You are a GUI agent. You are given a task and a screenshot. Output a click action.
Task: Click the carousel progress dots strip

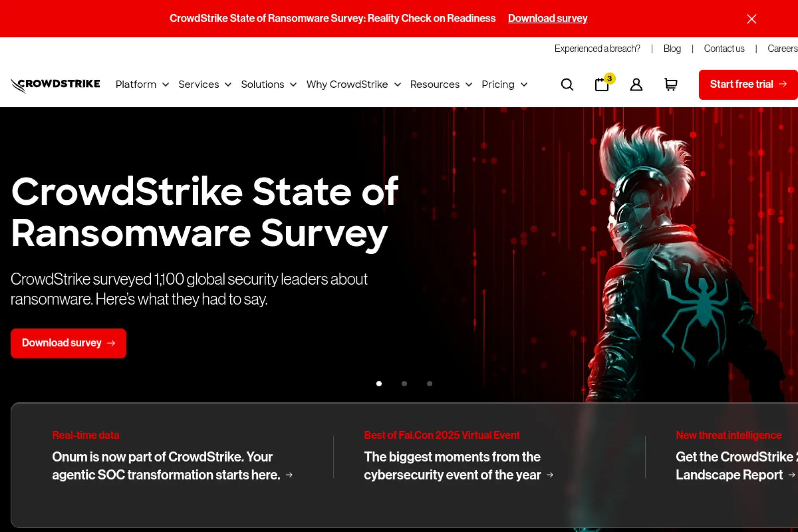[x=404, y=384]
